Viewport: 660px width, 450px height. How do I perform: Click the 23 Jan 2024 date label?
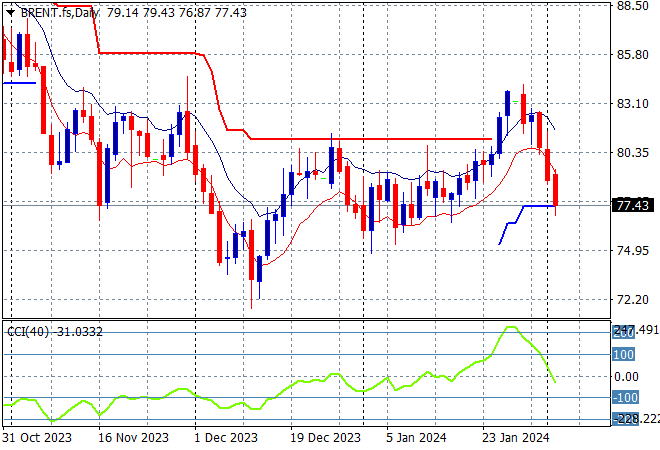coord(516,438)
